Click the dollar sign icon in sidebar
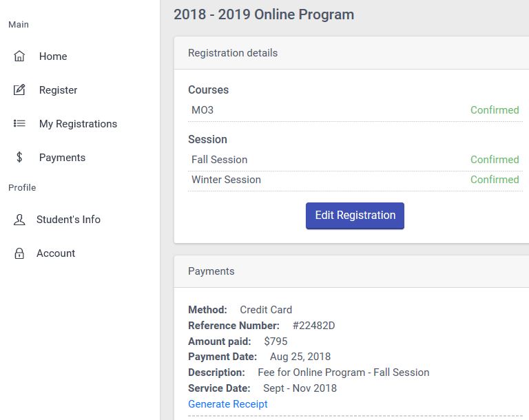 click(19, 158)
